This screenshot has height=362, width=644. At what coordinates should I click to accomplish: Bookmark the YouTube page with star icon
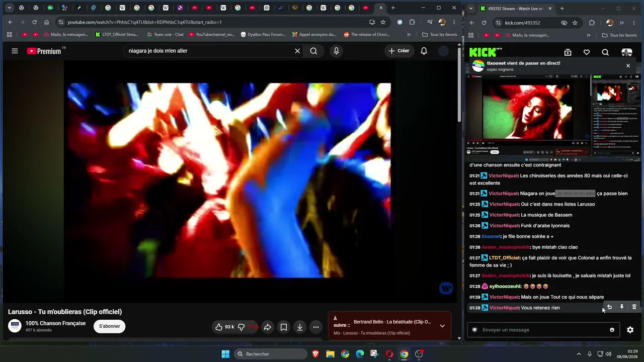click(x=383, y=22)
